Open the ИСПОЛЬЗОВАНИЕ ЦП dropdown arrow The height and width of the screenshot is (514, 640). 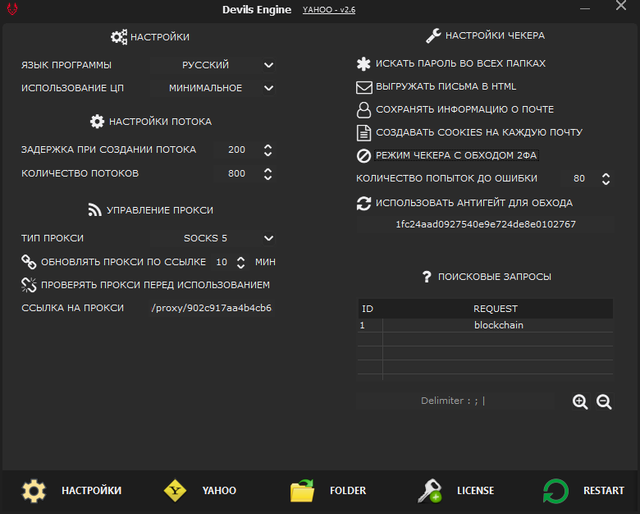coord(269,88)
